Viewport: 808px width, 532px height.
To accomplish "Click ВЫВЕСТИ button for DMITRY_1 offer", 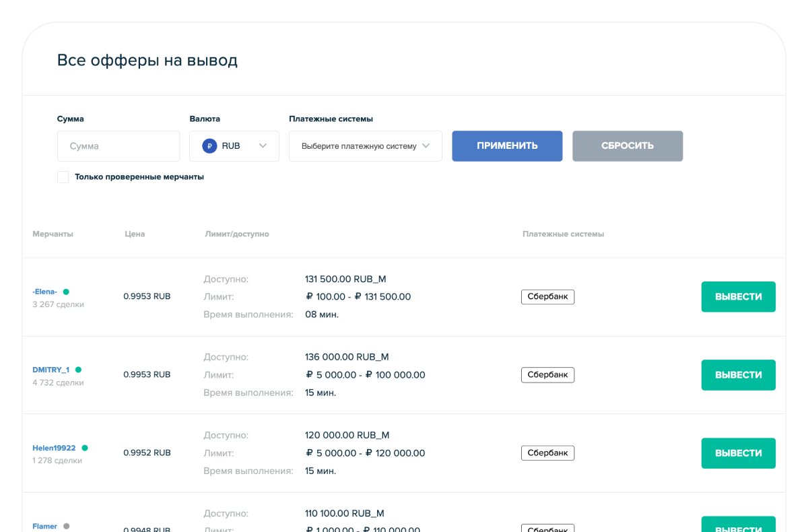I will (x=738, y=375).
